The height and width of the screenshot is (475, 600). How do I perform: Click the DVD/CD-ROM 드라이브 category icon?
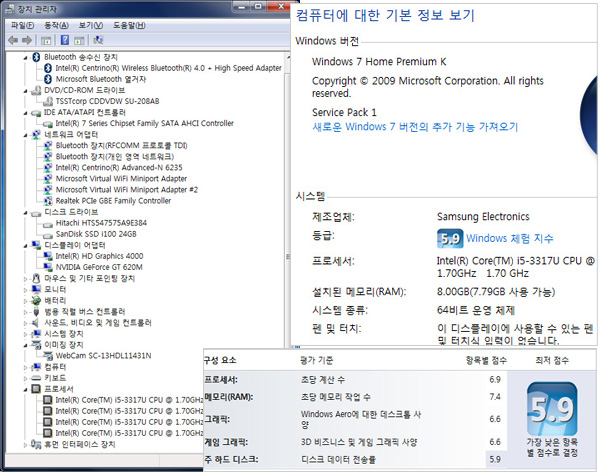pos(36,90)
